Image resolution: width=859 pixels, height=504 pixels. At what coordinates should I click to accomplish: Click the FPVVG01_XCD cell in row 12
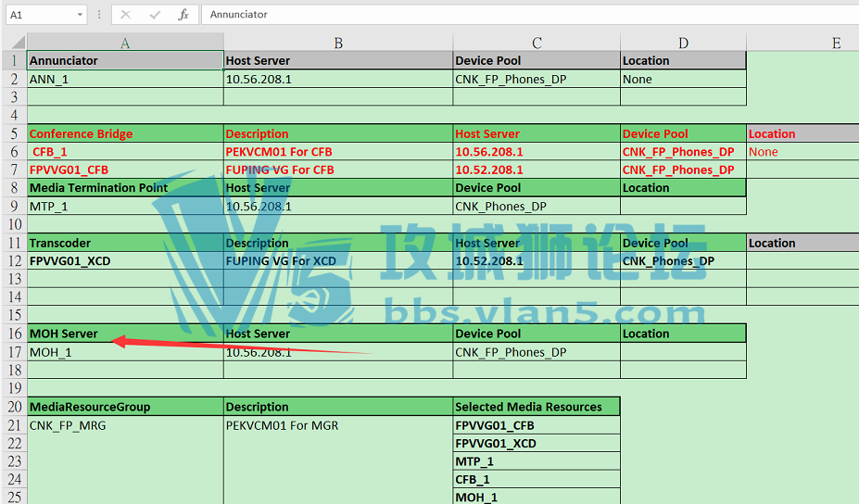125,260
